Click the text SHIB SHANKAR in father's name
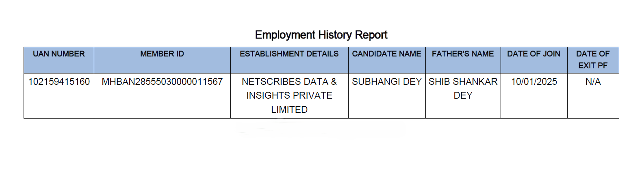 coord(463,82)
